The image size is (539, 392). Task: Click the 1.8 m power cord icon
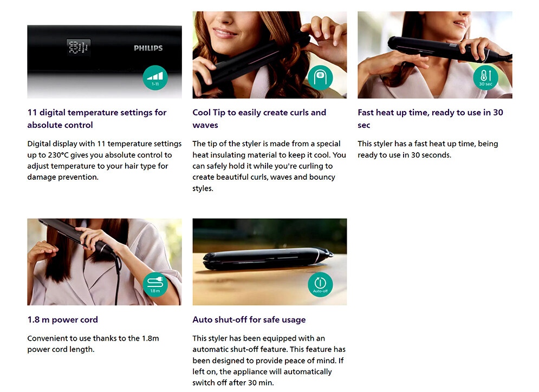point(155,284)
